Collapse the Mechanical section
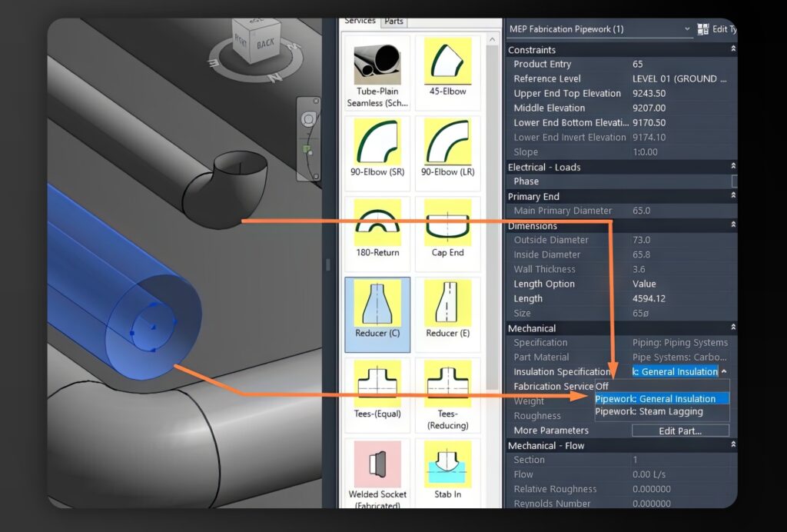This screenshot has height=532, width=787. pyautogui.click(x=733, y=327)
